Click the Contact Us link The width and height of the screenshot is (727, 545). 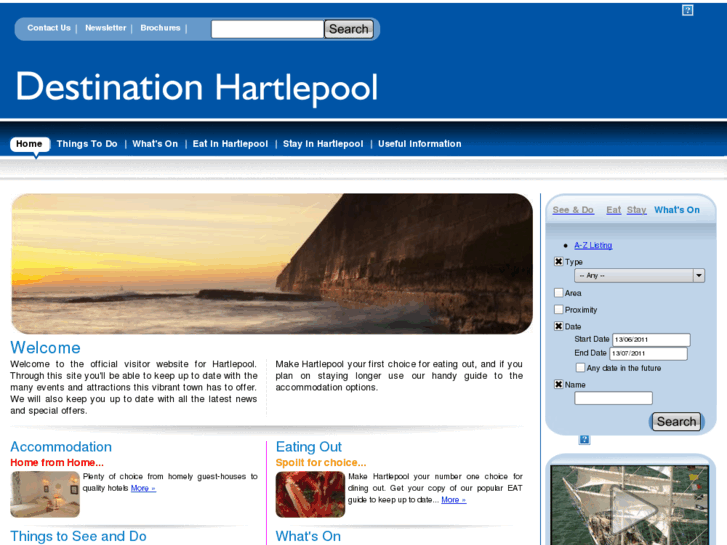pos(49,28)
